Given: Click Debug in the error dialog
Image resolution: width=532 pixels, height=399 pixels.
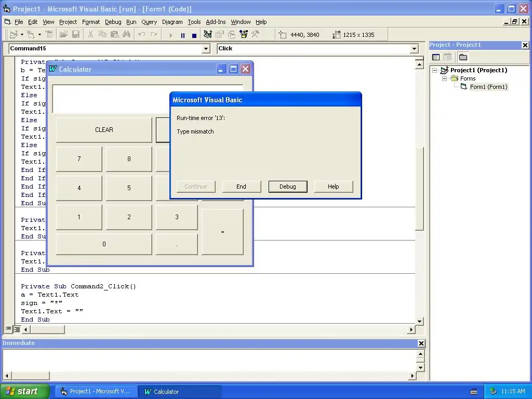Looking at the screenshot, I should pos(288,187).
